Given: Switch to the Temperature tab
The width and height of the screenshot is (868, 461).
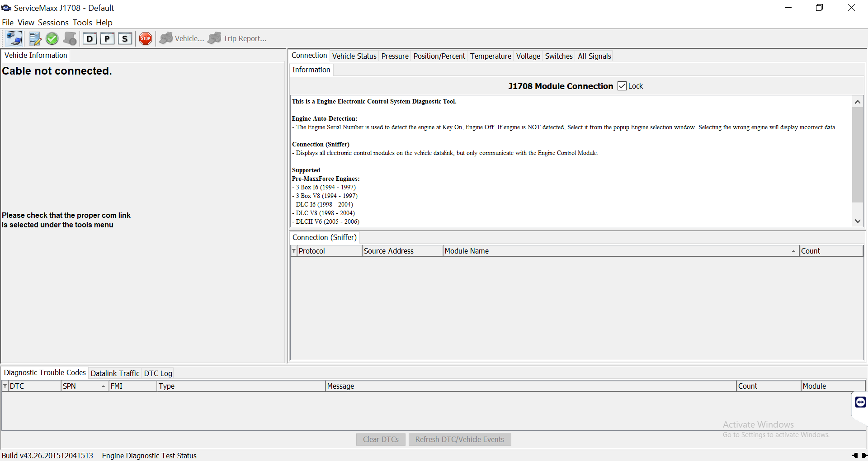Looking at the screenshot, I should tap(491, 56).
